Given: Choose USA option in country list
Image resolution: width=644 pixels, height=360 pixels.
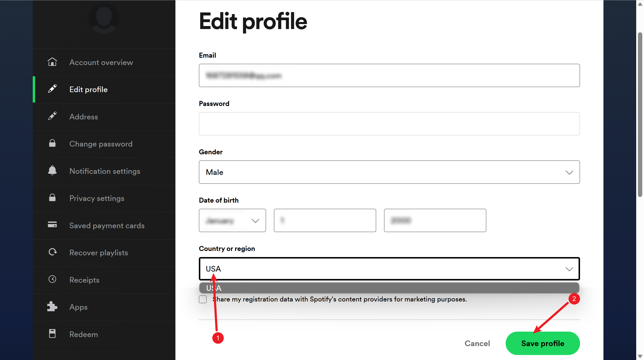Looking at the screenshot, I should [x=389, y=288].
